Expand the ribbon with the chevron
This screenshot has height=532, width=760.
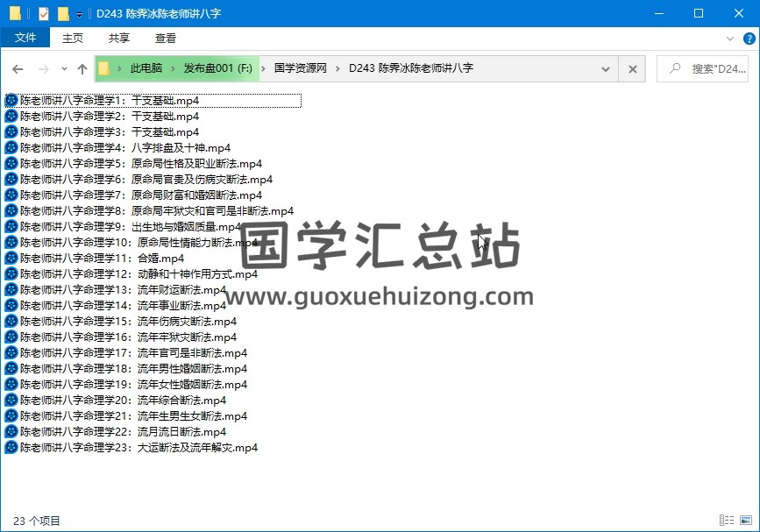pos(730,39)
